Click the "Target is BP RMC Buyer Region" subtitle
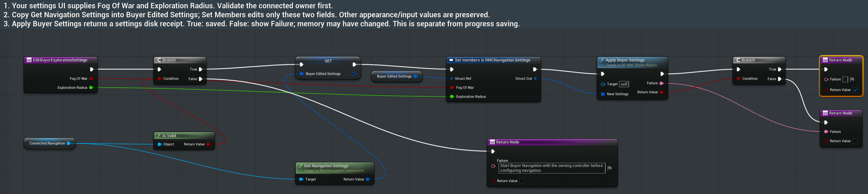Screen dimensions: 868x194 click(631, 65)
